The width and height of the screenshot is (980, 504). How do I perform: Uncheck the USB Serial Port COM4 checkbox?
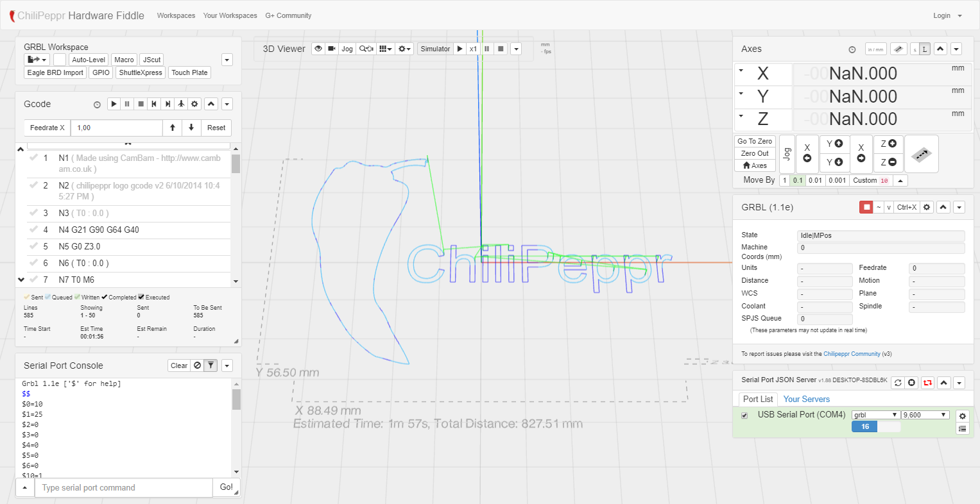744,416
